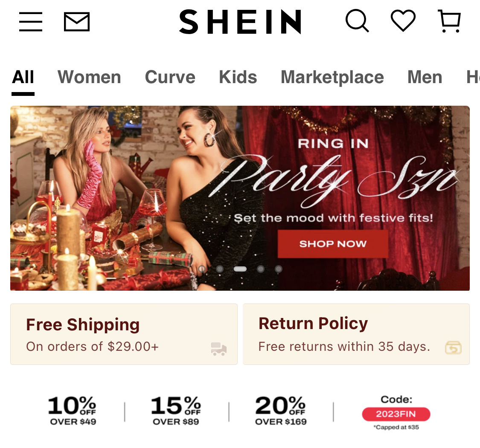Select the Kids category tab
Image resolution: width=480 pixels, height=448 pixels.
point(238,77)
